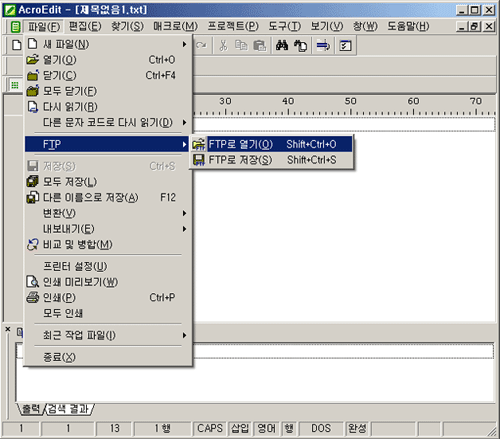Click the New File toolbar icon
This screenshot has width=500, height=439.
16,45
